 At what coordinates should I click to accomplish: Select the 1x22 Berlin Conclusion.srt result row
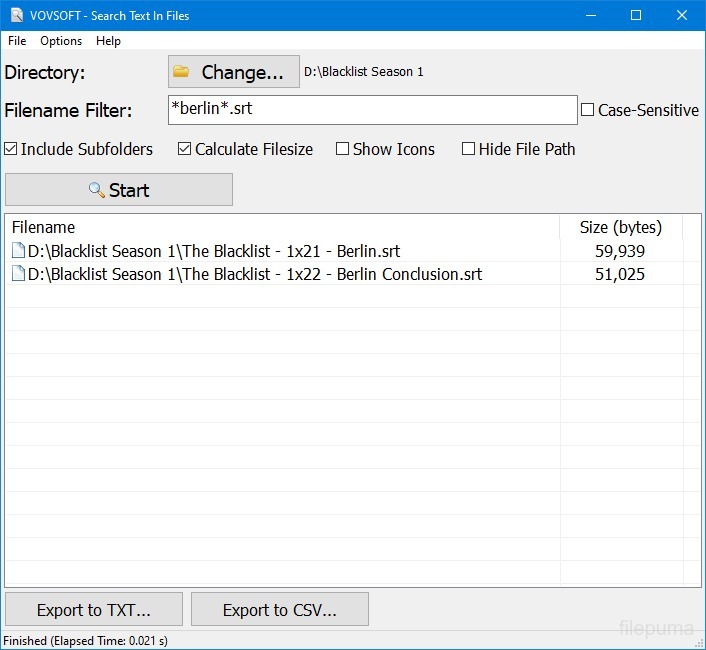(x=255, y=274)
